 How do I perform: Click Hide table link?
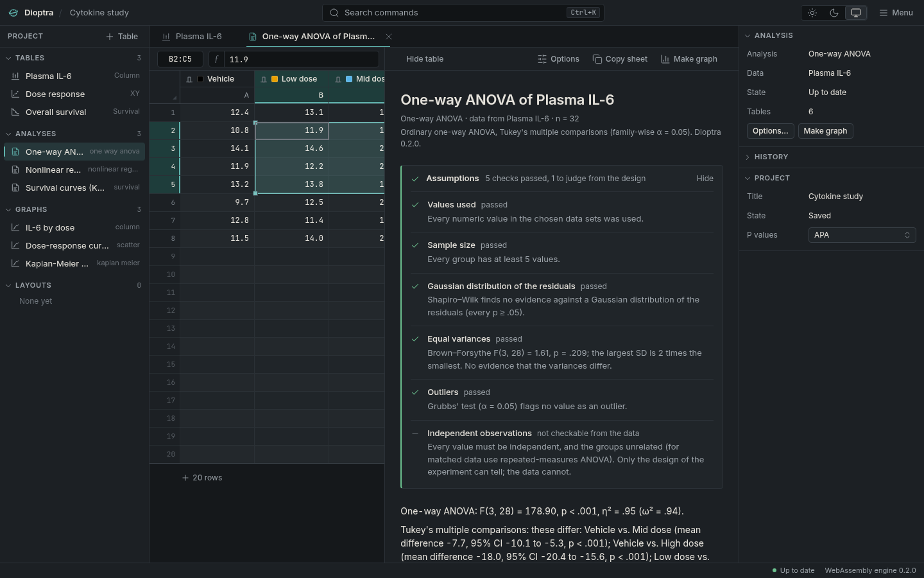click(425, 59)
